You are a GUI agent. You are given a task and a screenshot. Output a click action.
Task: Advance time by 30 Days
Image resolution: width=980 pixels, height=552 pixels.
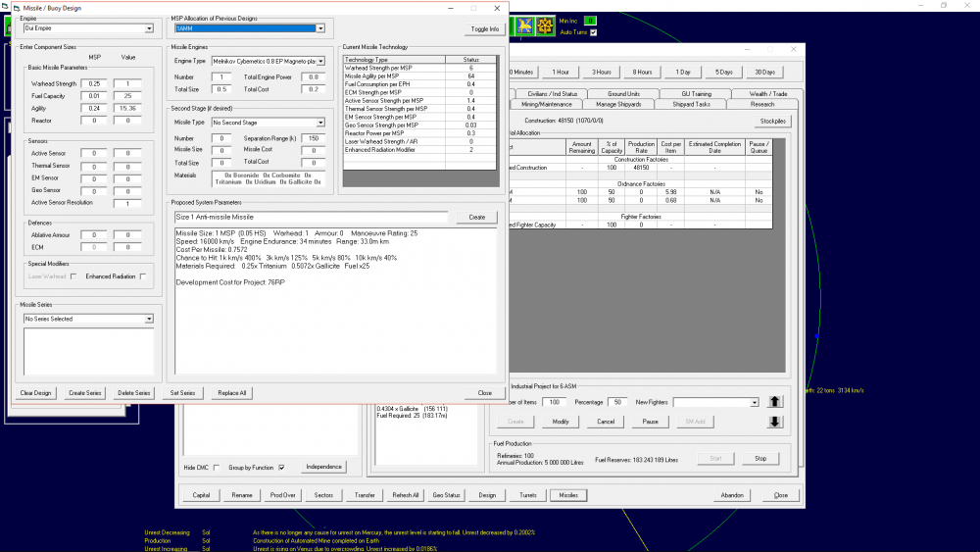pyautogui.click(x=764, y=73)
